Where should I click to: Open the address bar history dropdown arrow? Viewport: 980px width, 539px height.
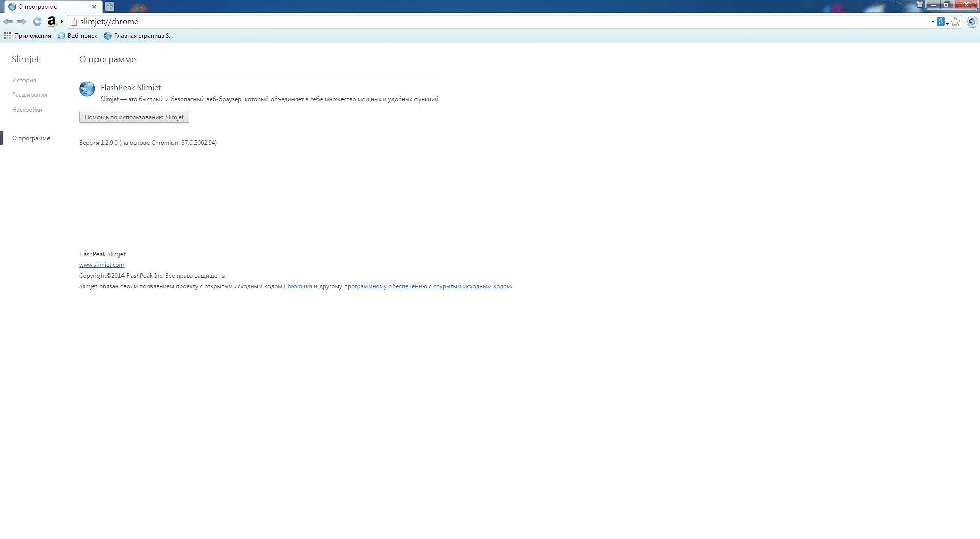933,22
